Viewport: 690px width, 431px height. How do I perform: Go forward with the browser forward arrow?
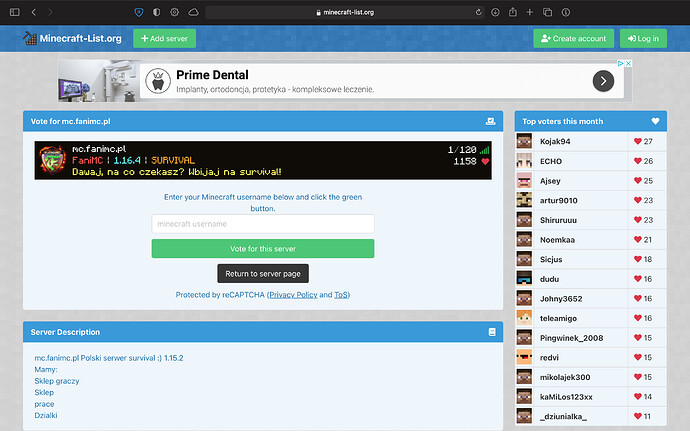pyautogui.click(x=50, y=12)
